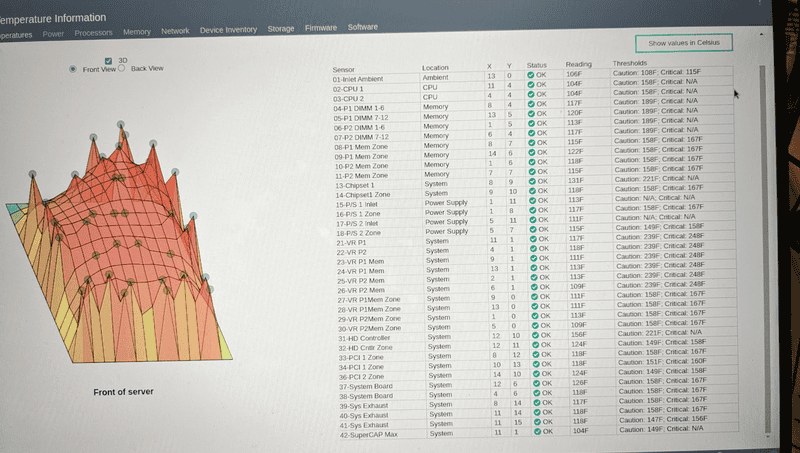Click the Sensor column header
The image size is (800, 453).
point(344,68)
